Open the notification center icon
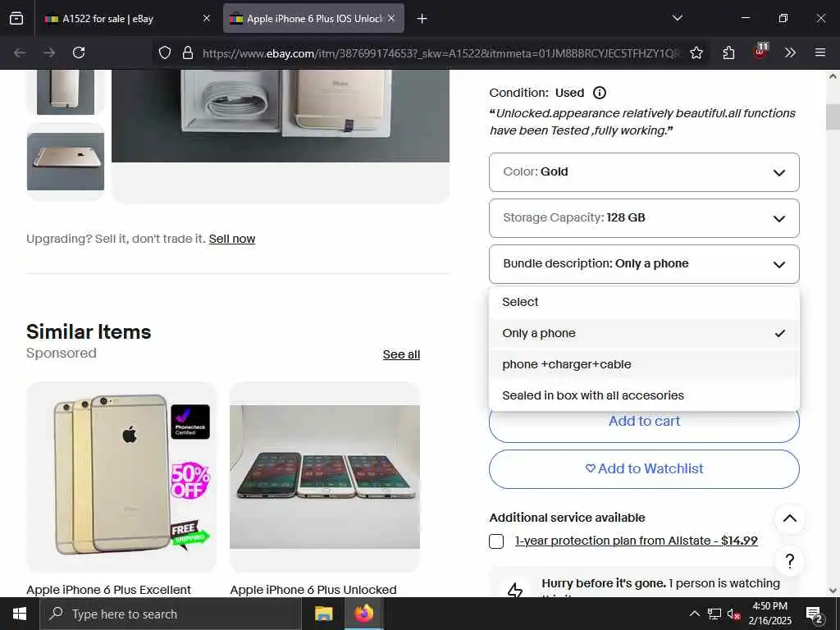 pyautogui.click(x=815, y=614)
